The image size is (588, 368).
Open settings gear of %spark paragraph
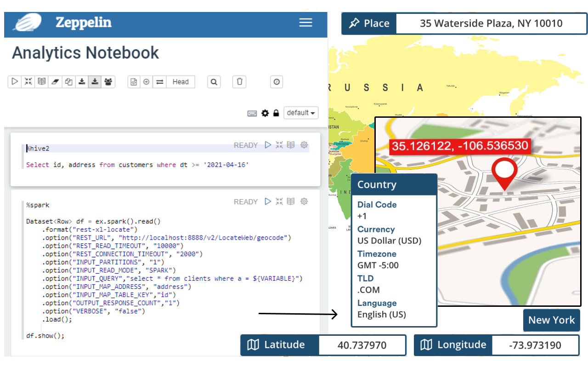304,201
